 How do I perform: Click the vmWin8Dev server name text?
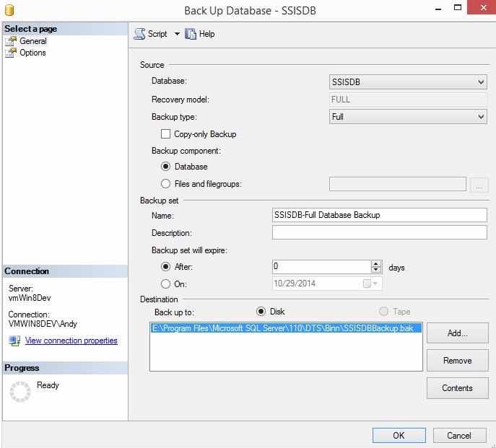click(30, 298)
